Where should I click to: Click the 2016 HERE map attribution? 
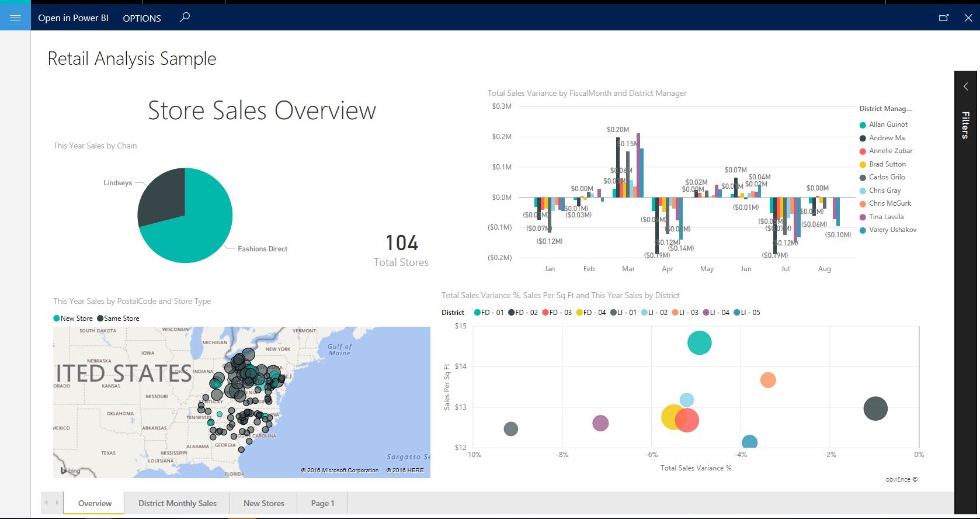(x=405, y=470)
